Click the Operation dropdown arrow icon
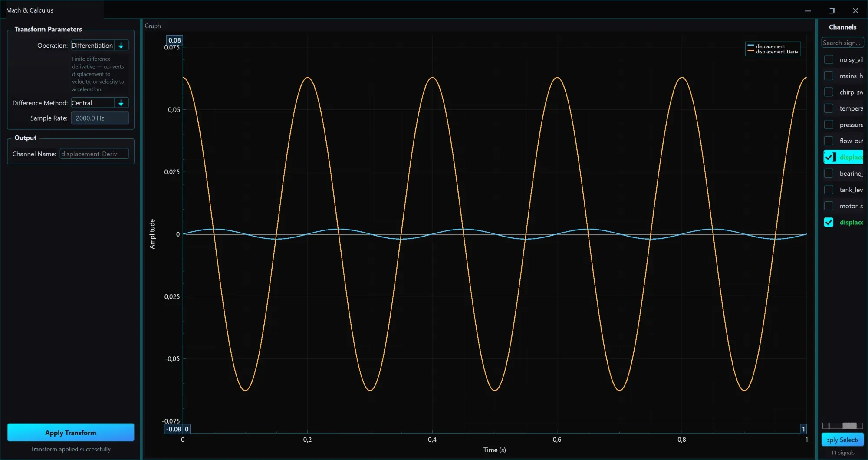Viewport: 868px width, 460px height. click(x=121, y=46)
